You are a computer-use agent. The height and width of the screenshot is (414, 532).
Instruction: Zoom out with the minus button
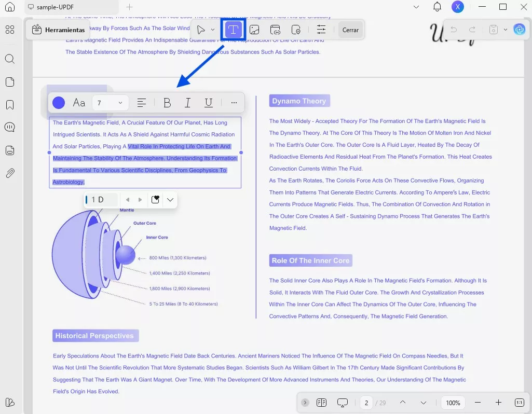click(x=478, y=403)
